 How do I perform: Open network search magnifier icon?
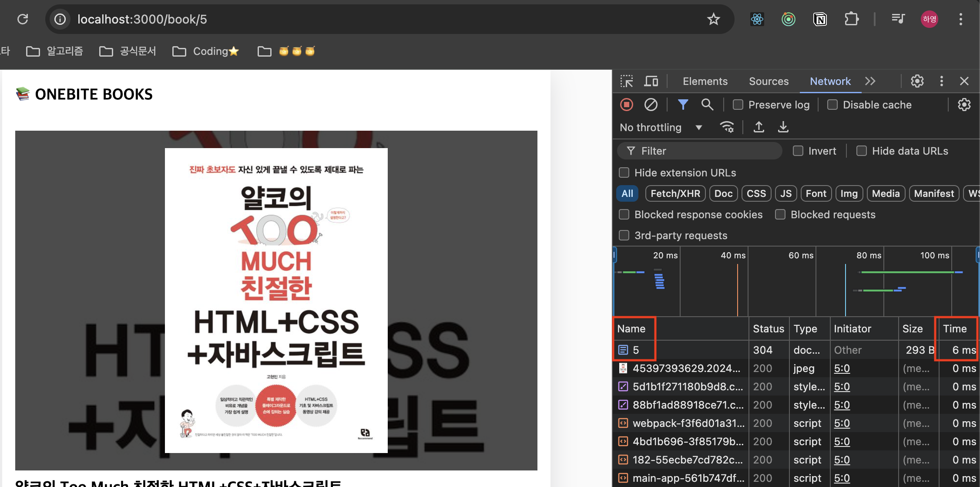point(707,105)
